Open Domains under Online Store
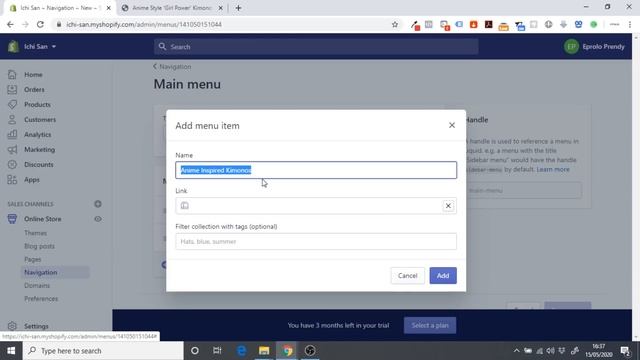 pyautogui.click(x=37, y=285)
